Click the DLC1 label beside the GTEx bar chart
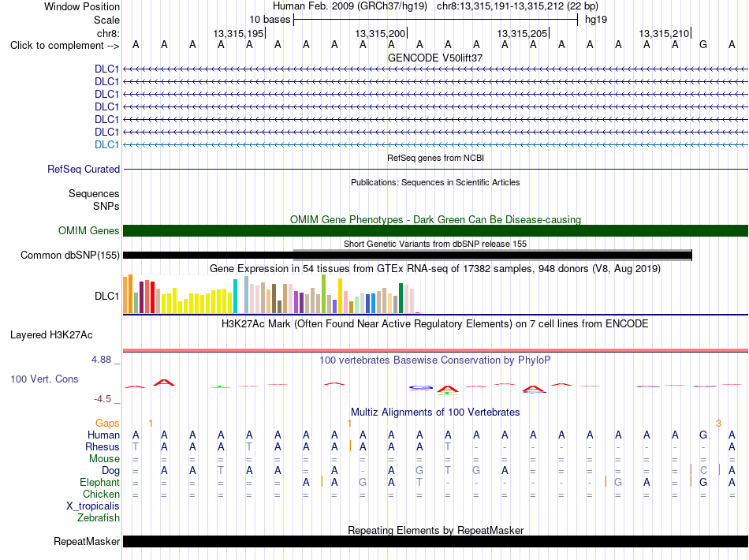 point(106,297)
